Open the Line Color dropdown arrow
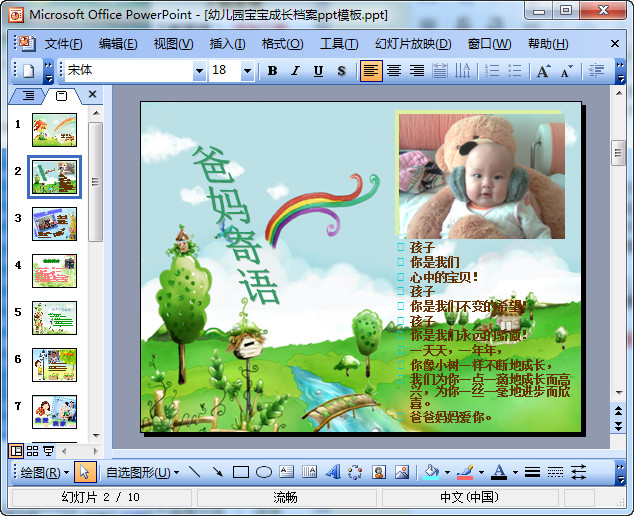This screenshot has height=516, width=634. click(481, 472)
